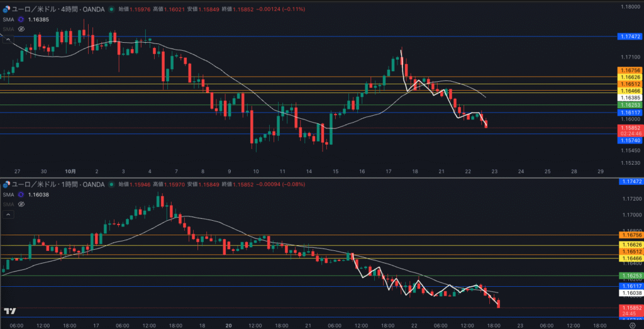Image resolution: width=644 pixels, height=329 pixels.
Task: Show the hidden SMA on the 4-hour chart
Action: (x=21, y=29)
